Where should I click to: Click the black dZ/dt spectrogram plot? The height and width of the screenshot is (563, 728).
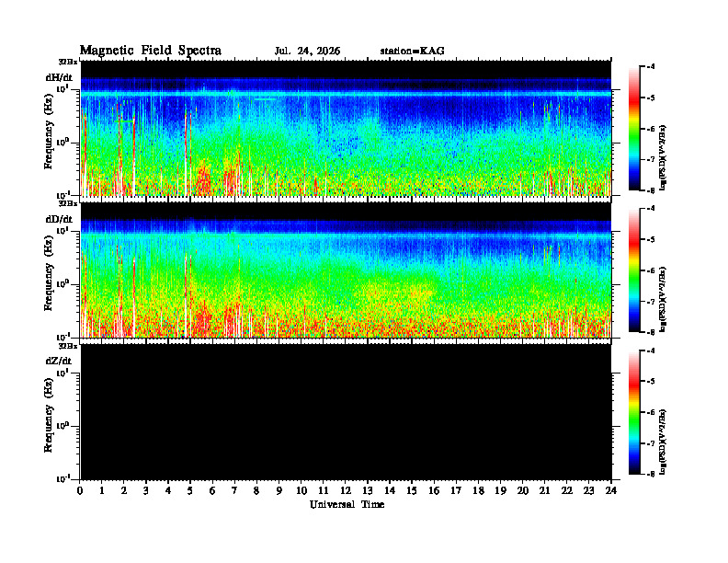346,412
